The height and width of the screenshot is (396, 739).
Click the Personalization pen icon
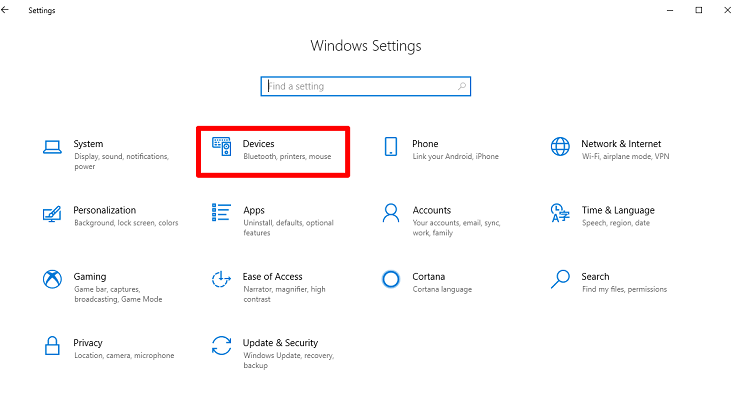coord(52,214)
